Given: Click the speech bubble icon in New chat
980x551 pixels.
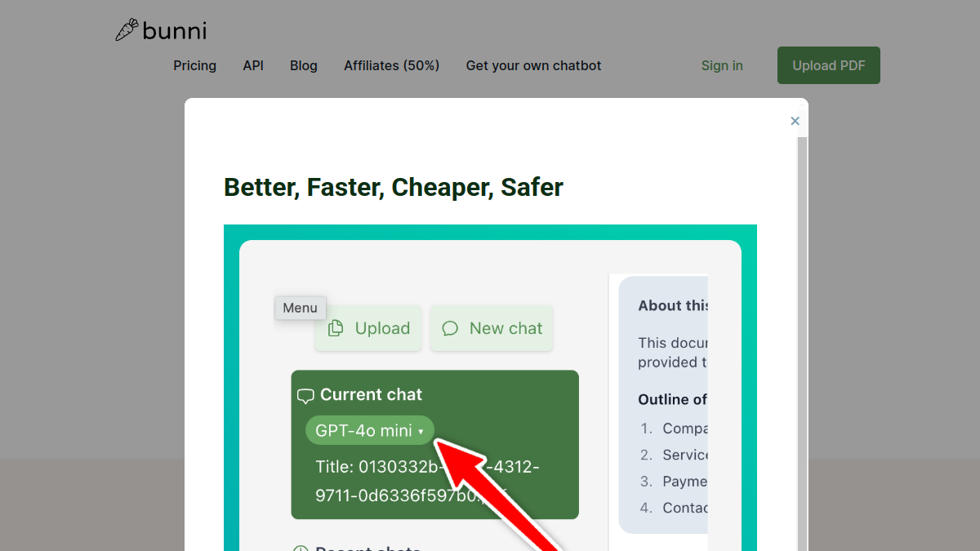Looking at the screenshot, I should (x=450, y=328).
